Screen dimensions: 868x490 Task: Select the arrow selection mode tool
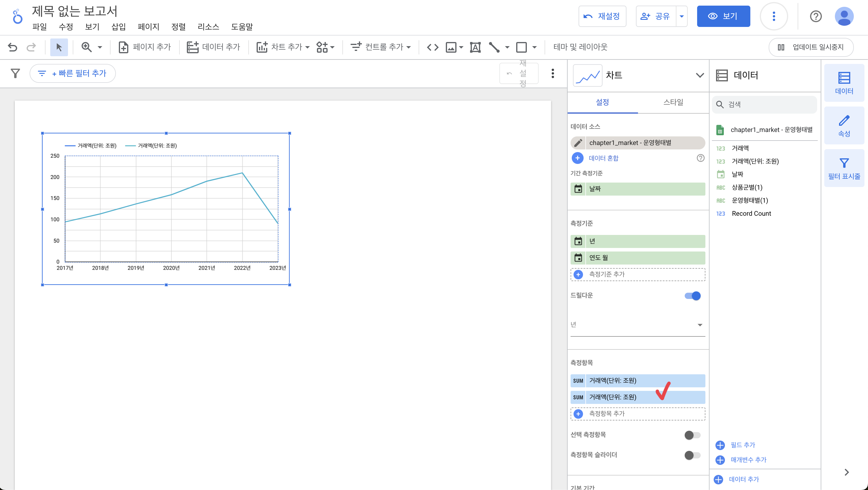tap(59, 47)
